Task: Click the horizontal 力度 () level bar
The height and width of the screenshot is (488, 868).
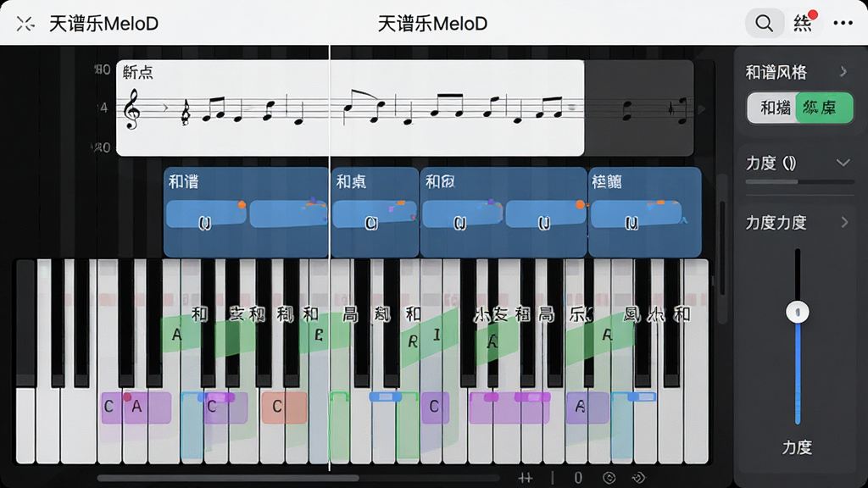Action: click(800, 181)
